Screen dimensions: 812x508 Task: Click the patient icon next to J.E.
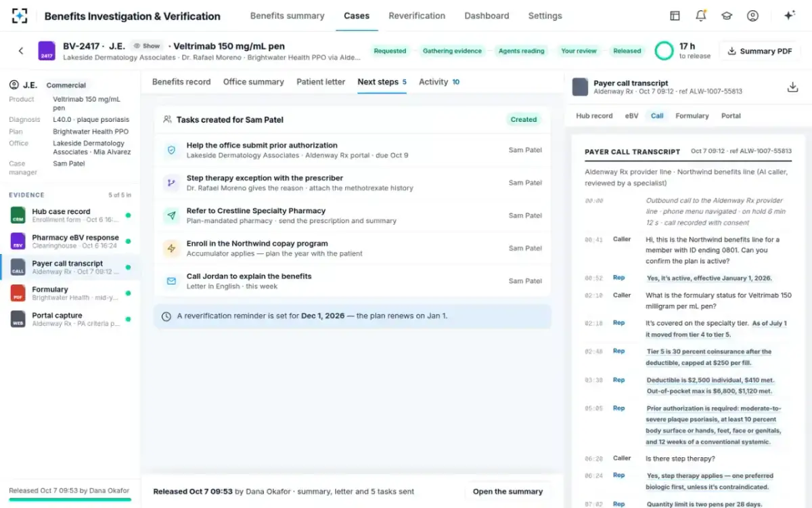click(x=14, y=85)
